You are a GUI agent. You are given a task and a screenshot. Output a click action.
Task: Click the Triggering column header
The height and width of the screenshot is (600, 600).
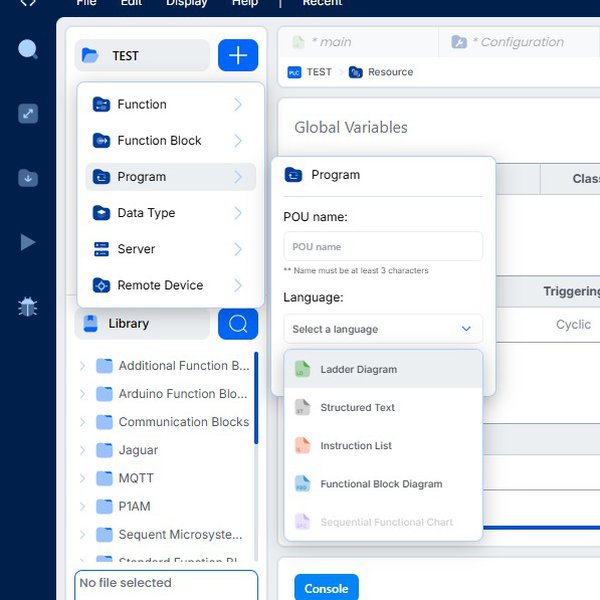572,291
